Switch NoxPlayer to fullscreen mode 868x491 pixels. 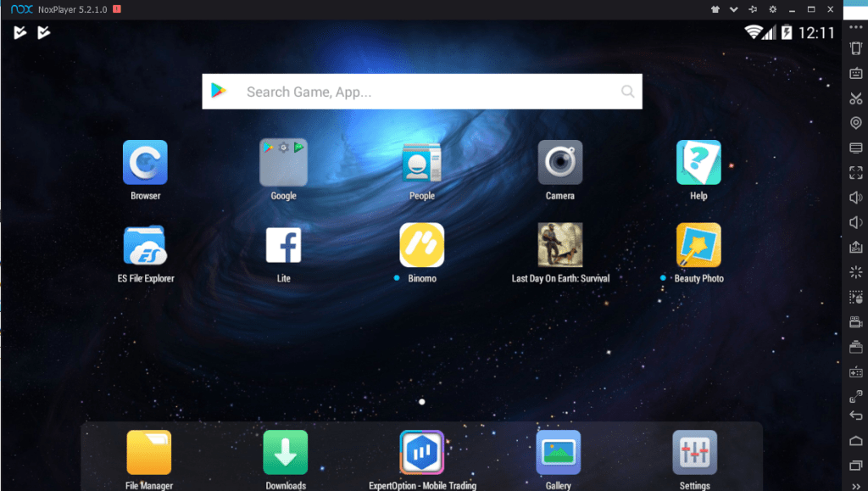(x=856, y=173)
